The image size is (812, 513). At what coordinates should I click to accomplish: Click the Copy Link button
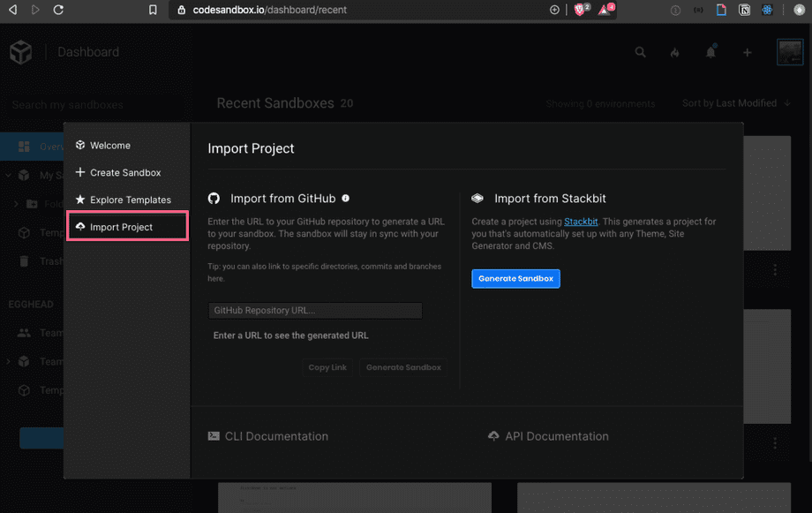click(327, 367)
